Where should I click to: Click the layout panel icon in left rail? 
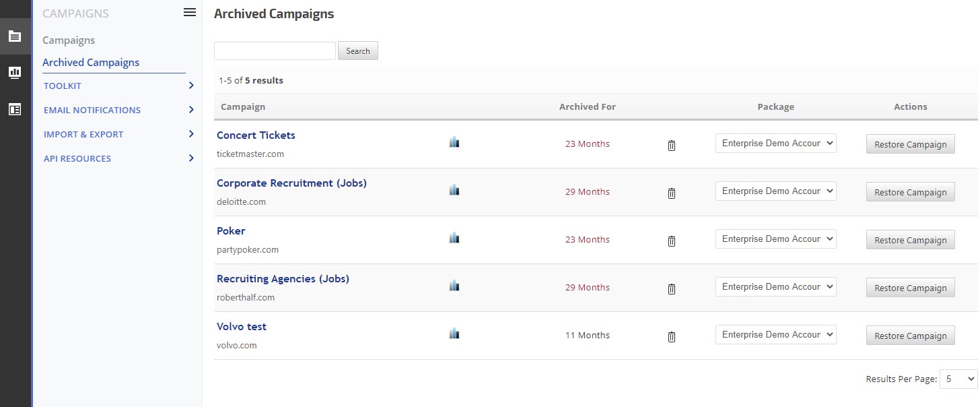click(x=15, y=109)
